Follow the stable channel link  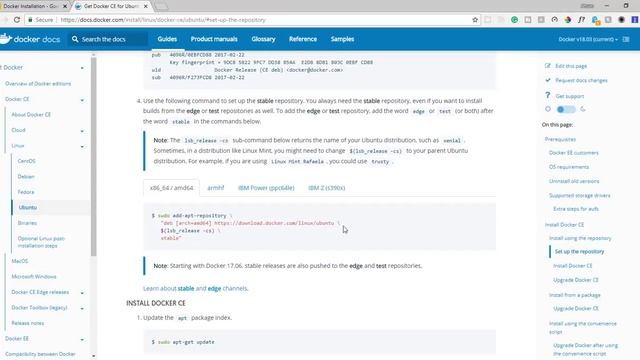[x=186, y=288]
